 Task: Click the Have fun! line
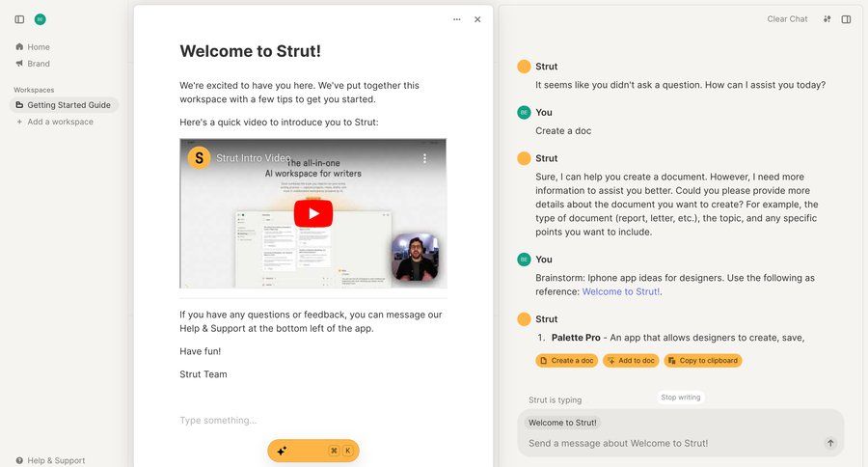200,351
